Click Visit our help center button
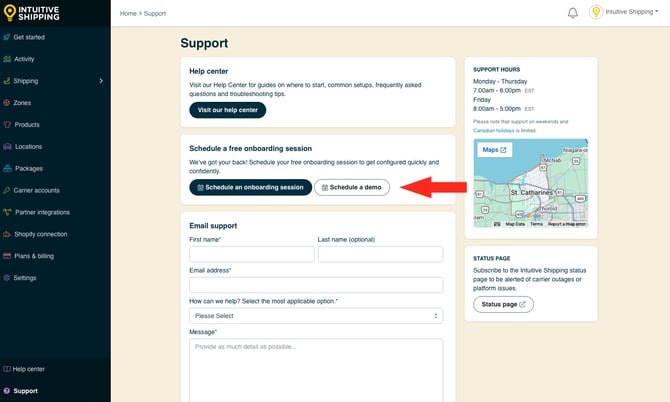Screen dimensions: 670x402 pos(227,110)
